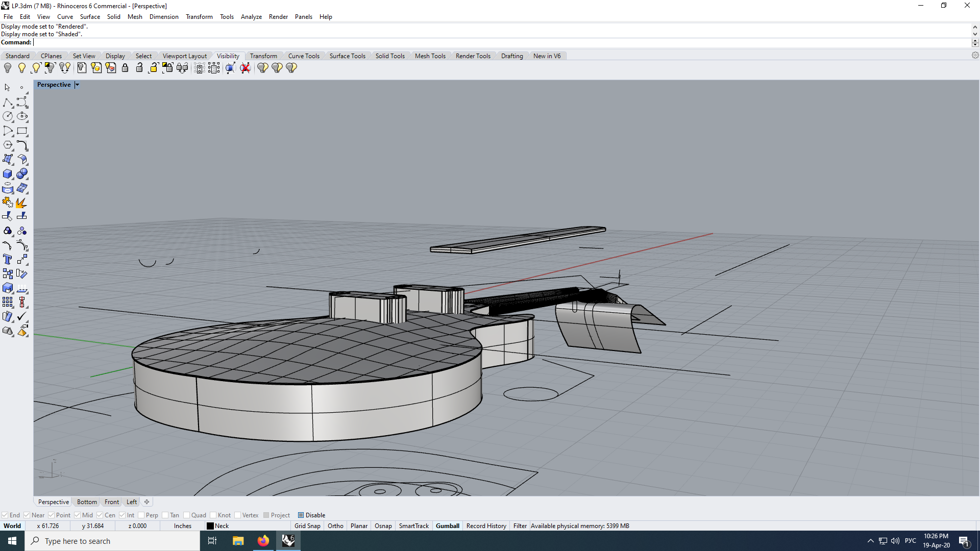The image size is (980, 551).
Task: Click the Puzzle-piece Join tool icon
Action: pyautogui.click(x=8, y=203)
